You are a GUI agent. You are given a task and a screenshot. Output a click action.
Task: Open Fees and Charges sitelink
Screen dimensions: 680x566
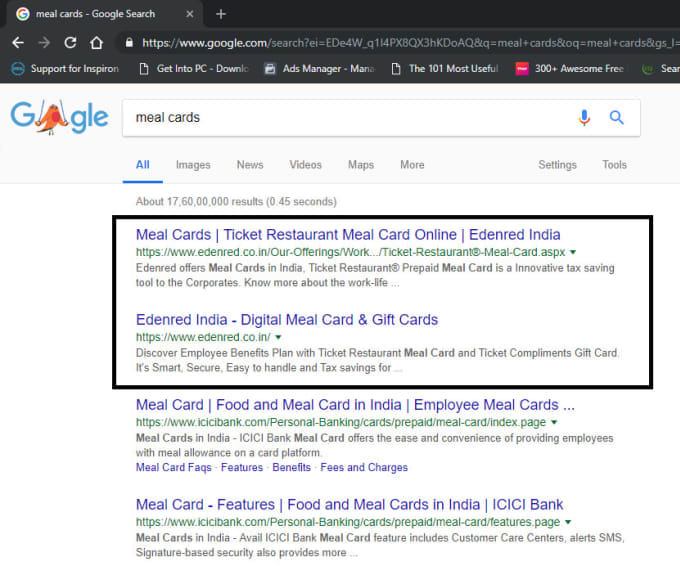point(364,467)
